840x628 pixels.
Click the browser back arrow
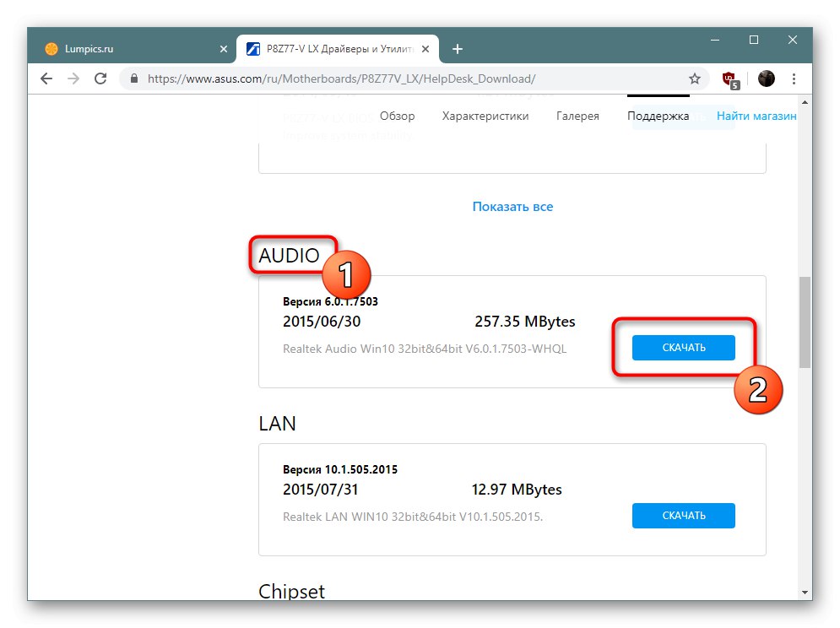click(46, 78)
